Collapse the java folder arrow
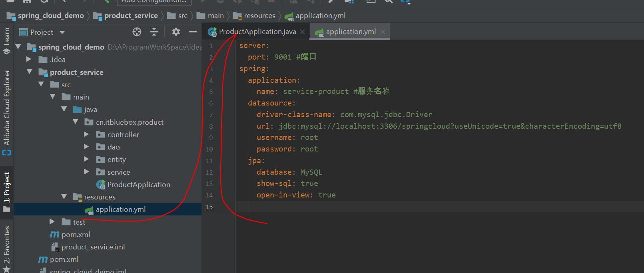Image resolution: width=644 pixels, height=273 pixels. tap(64, 109)
